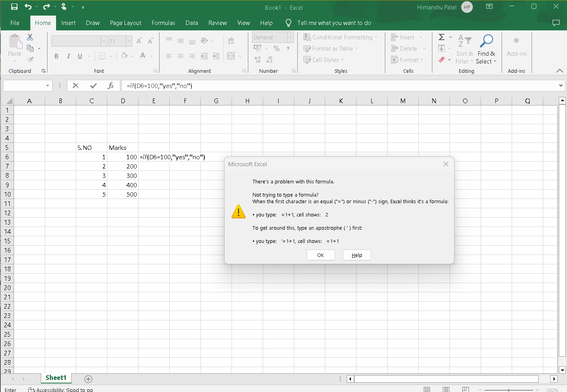
Task: Expand the Name Box dropdown arrow
Action: pos(47,86)
